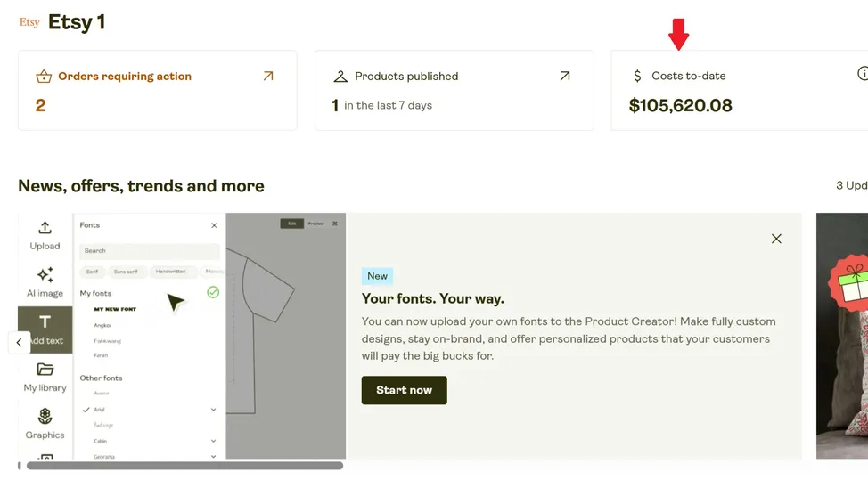The width and height of the screenshot is (868, 488).
Task: Open Orders requiring action arrow icon
Action: [x=268, y=77]
